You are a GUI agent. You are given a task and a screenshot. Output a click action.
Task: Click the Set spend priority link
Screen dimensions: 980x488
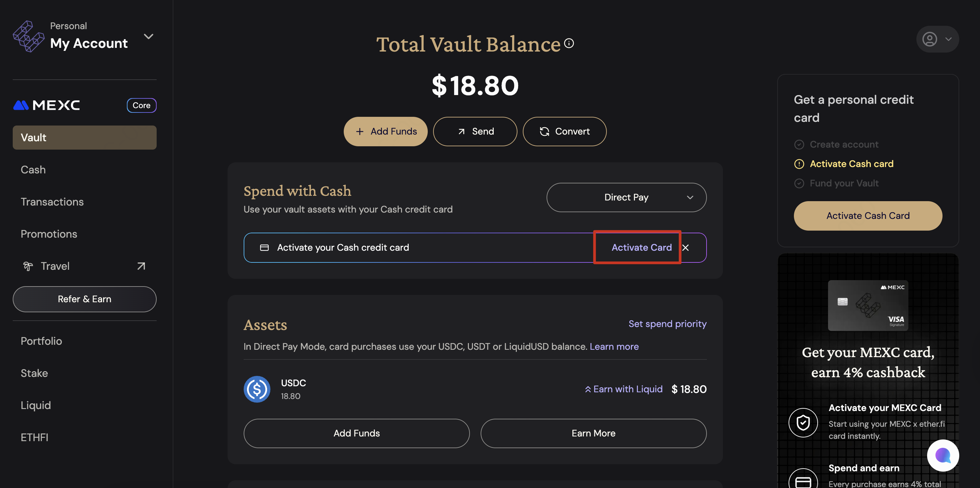tap(667, 324)
